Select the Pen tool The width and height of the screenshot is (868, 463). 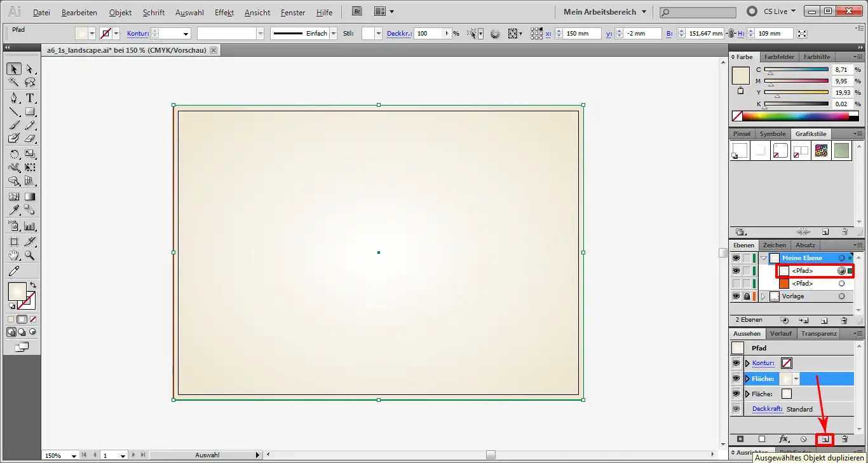pyautogui.click(x=14, y=98)
